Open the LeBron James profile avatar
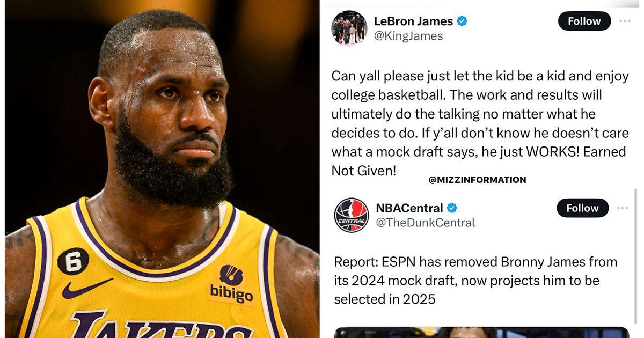The width and height of the screenshot is (644, 338). (349, 28)
